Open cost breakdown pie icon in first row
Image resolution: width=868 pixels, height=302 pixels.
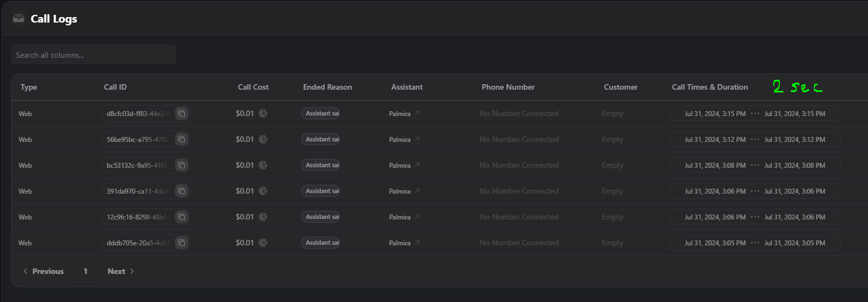[263, 113]
